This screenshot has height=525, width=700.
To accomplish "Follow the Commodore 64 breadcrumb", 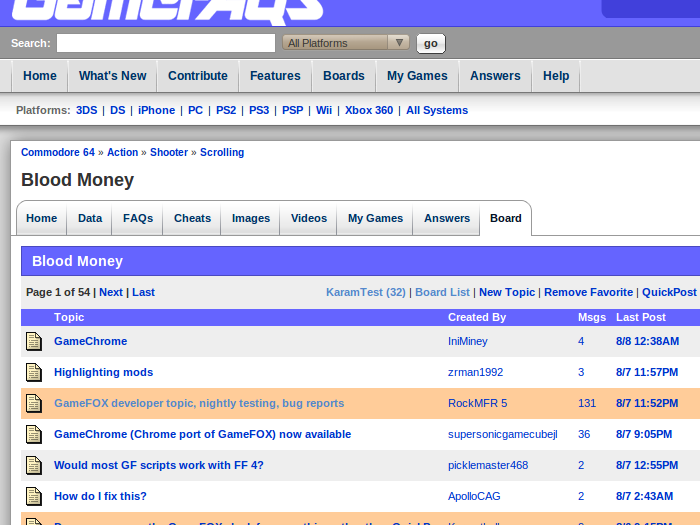I will pyautogui.click(x=58, y=152).
